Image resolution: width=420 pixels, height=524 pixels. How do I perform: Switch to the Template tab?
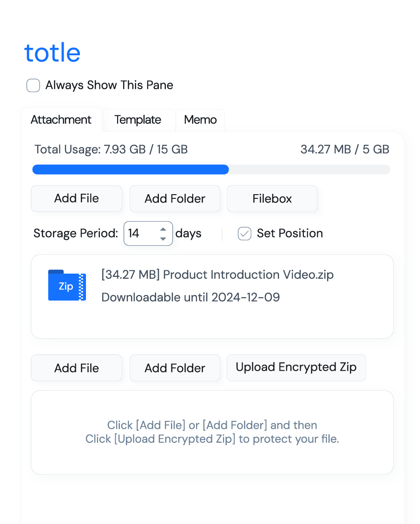[138, 120]
